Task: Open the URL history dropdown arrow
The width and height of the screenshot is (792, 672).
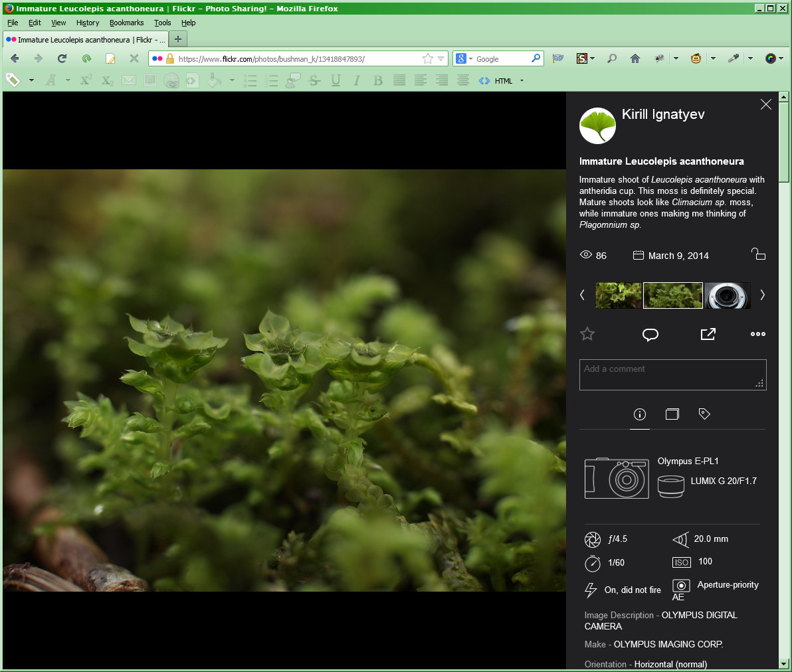Action: pos(441,58)
